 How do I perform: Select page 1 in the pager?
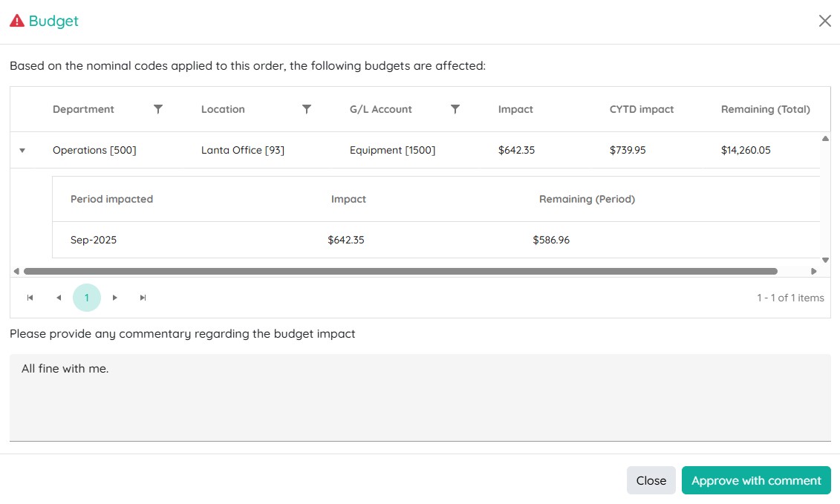pos(87,298)
